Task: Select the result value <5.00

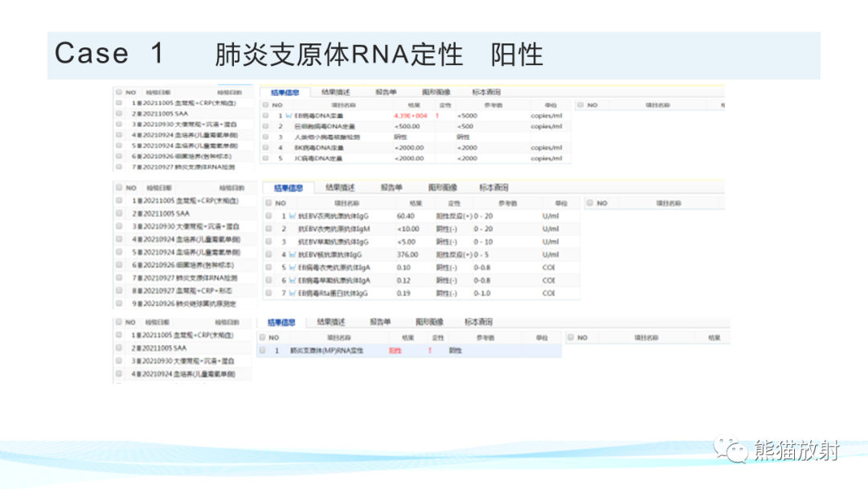Action: (x=406, y=242)
